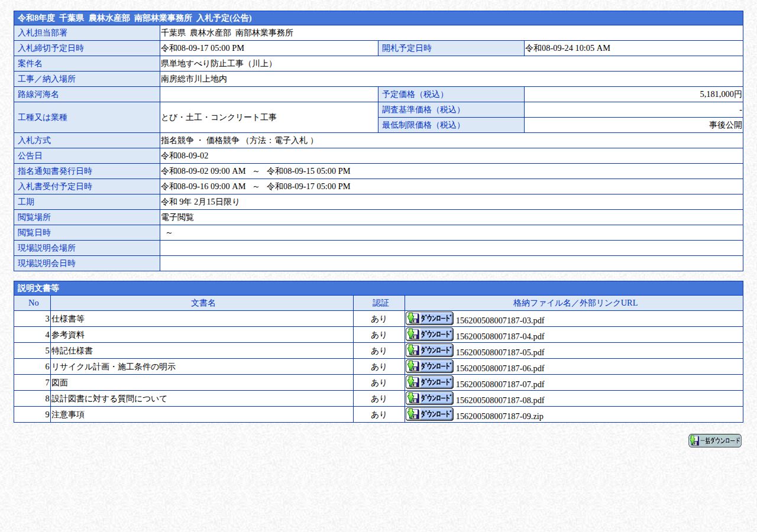Screen dimensions: 757x532
Task: Click filename 156200508007187-06.pdf
Action: click(x=500, y=368)
